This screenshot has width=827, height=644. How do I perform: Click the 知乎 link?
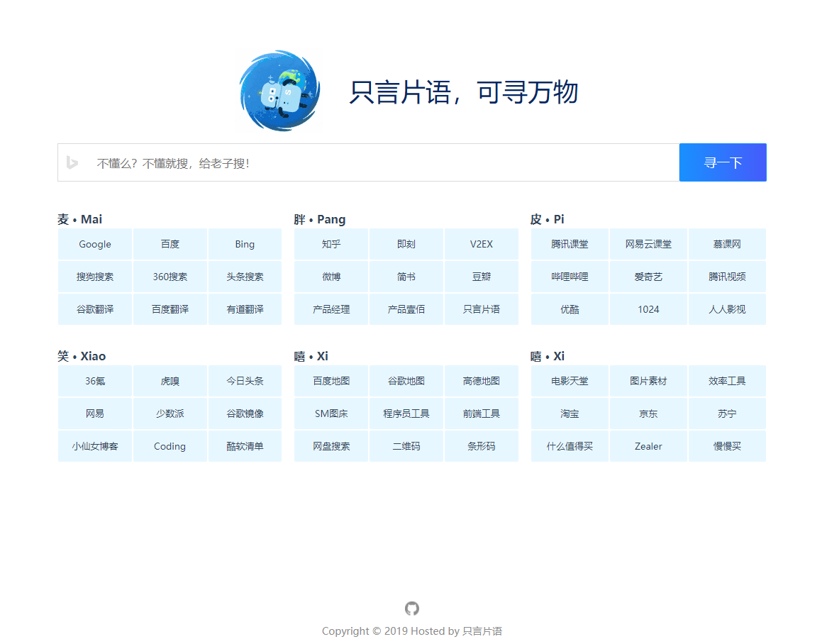click(x=331, y=244)
